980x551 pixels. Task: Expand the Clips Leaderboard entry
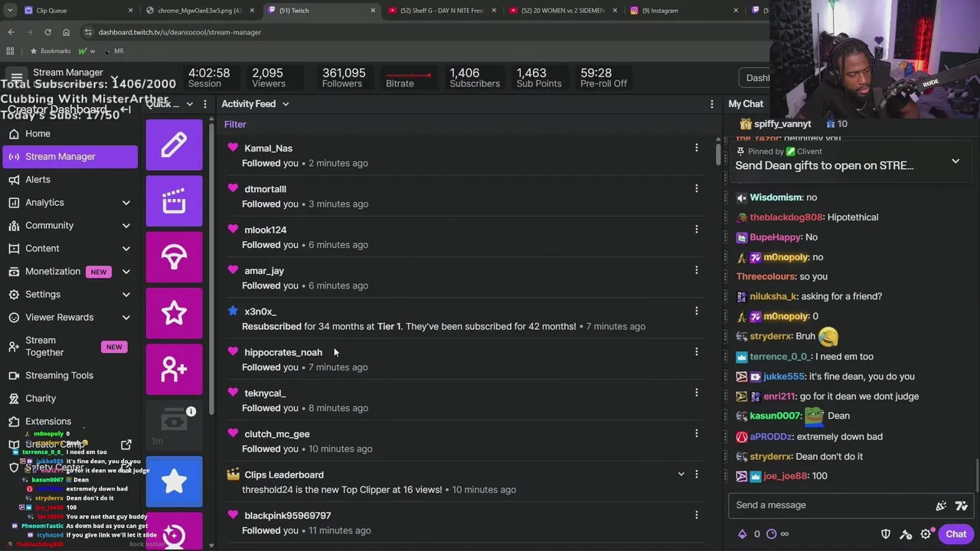pyautogui.click(x=681, y=474)
